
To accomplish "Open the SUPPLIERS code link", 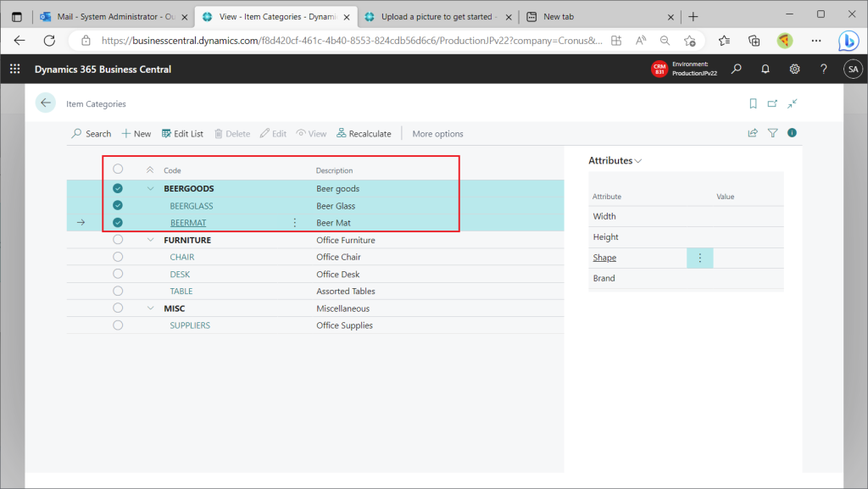I will pos(190,325).
